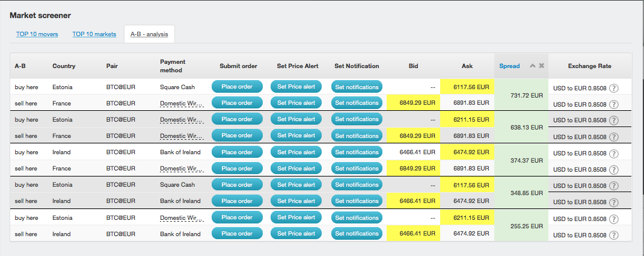This screenshot has height=256, width=644.
Task: Click help icon beside first Estonia exchange rate
Action: pyautogui.click(x=613, y=88)
